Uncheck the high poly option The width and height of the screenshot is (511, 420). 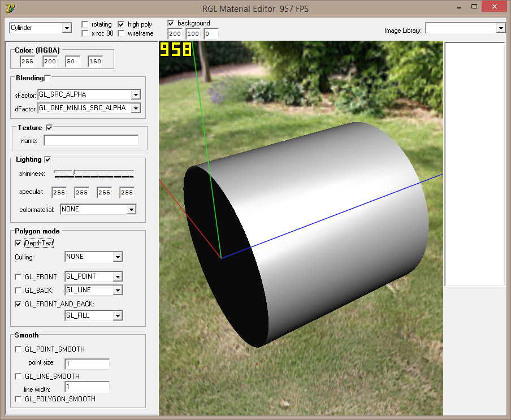[121, 25]
